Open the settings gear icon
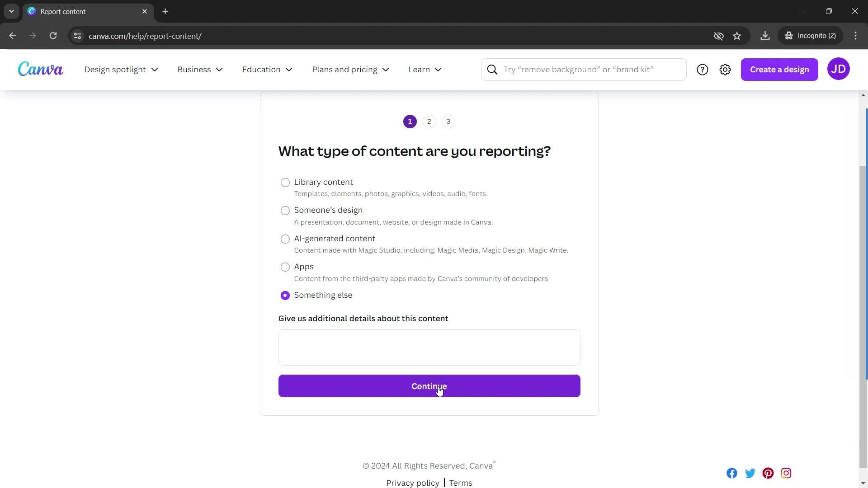Image resolution: width=868 pixels, height=488 pixels. tap(726, 69)
